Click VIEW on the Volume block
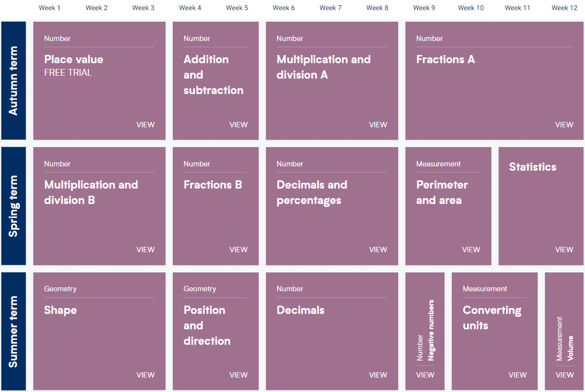The image size is (585, 392). coord(565,375)
